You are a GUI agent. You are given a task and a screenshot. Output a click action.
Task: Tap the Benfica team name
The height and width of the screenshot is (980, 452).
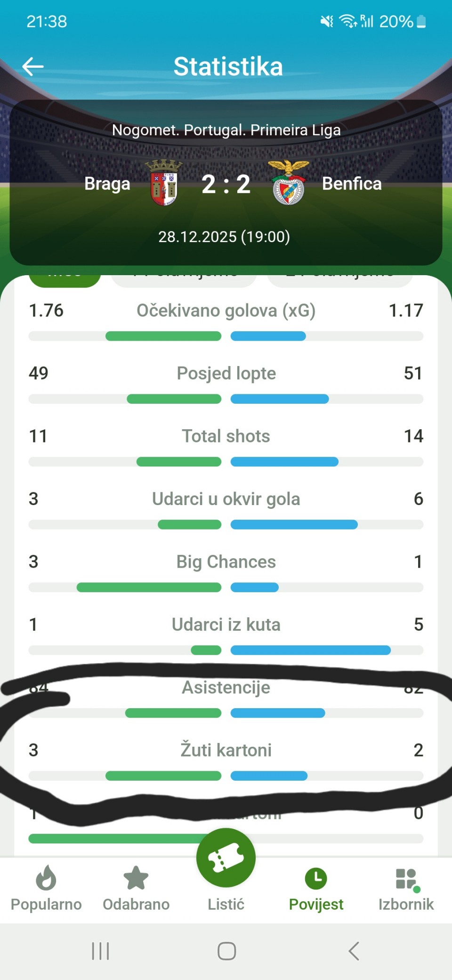(x=352, y=184)
